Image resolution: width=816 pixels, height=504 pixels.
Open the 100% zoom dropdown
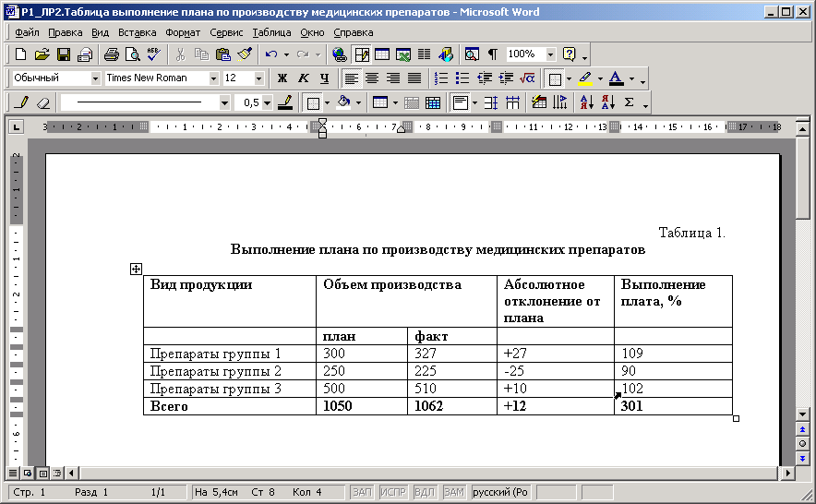tap(550, 54)
